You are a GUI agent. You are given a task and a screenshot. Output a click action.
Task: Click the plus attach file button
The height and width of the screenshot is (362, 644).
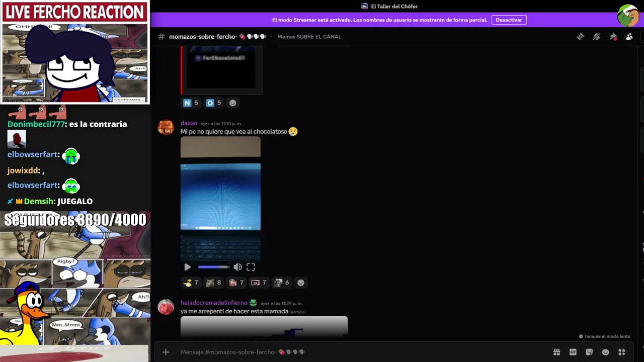[166, 352]
